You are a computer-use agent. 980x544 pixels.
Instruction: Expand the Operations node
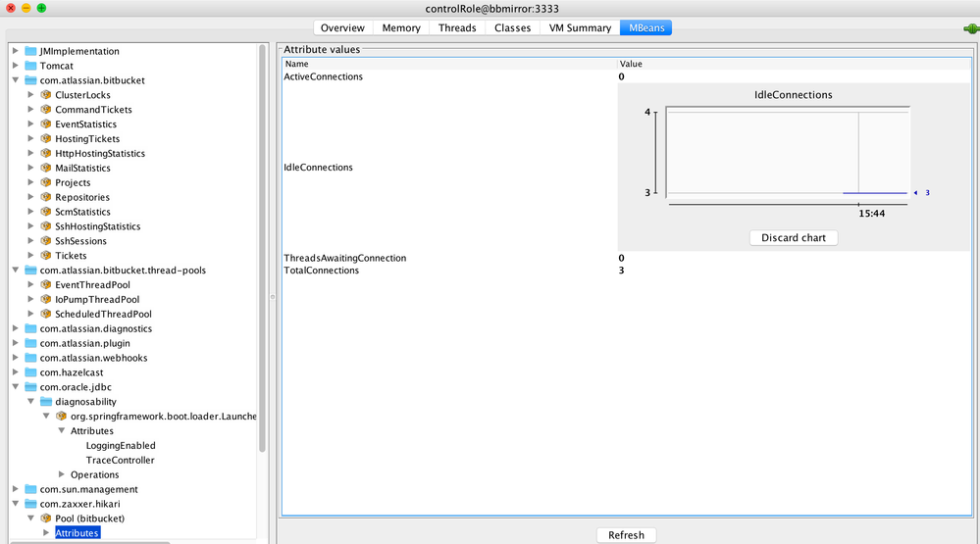pyautogui.click(x=61, y=474)
